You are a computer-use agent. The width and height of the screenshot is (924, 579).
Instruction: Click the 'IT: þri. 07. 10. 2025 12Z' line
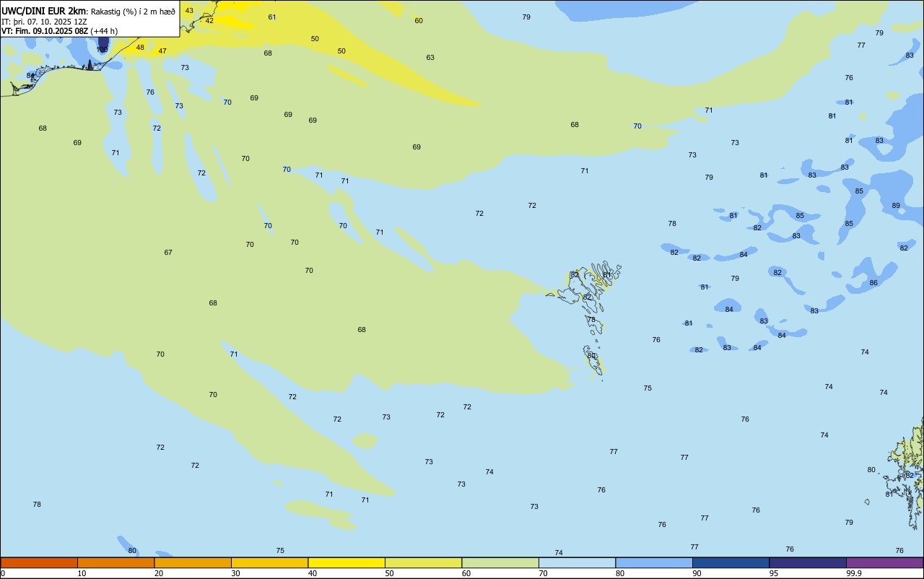point(45,22)
